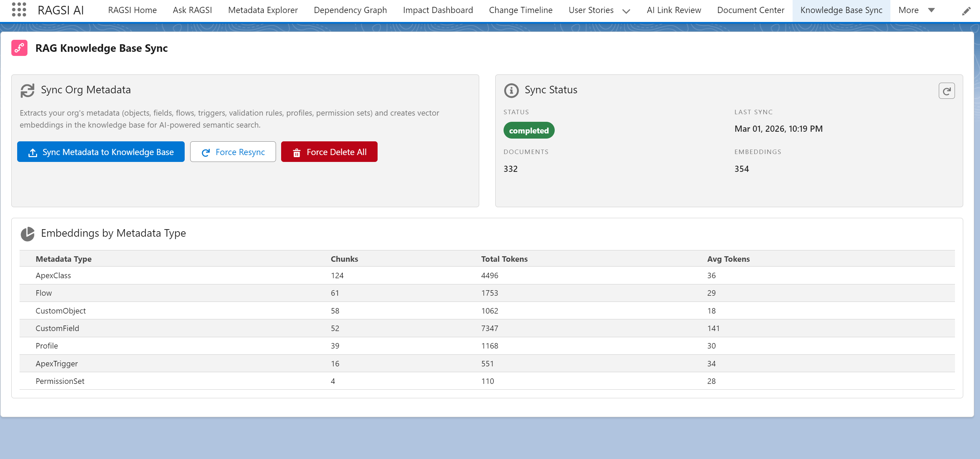Image resolution: width=980 pixels, height=459 pixels.
Task: Open the App Launcher grid icon
Action: (19, 10)
